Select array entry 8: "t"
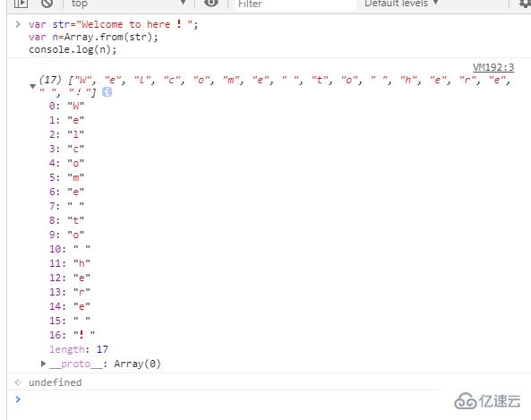Viewport: 531px width, 420px height. (x=66, y=220)
